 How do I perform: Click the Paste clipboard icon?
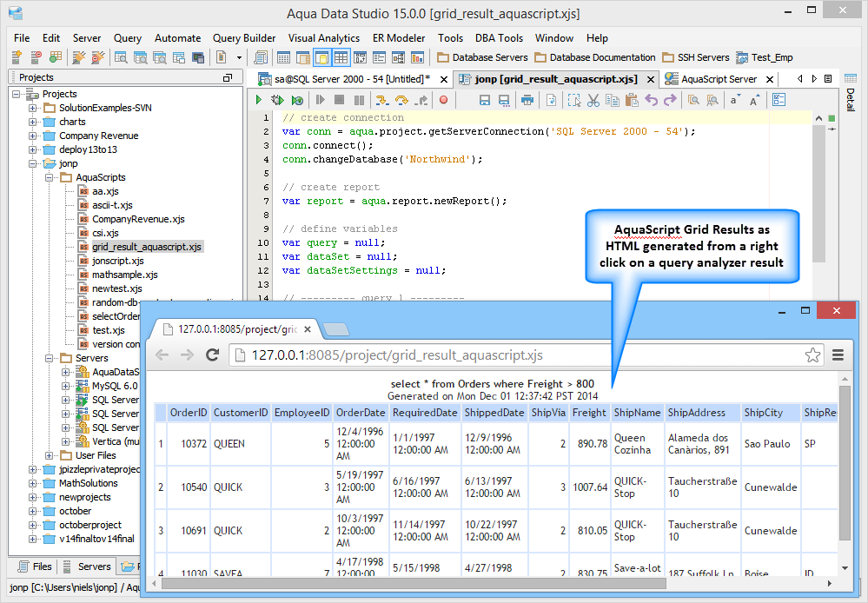point(632,100)
